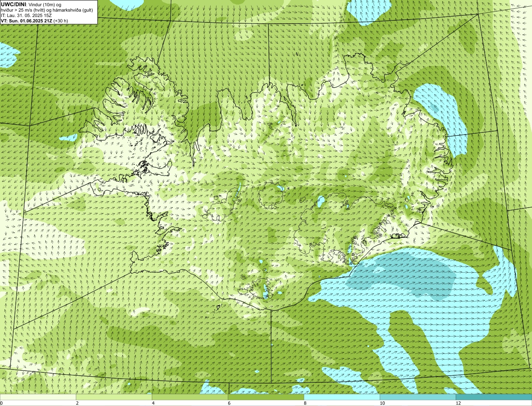532x406 pixels.
Task: Click the '4' legend scale label
Action: pos(153,403)
